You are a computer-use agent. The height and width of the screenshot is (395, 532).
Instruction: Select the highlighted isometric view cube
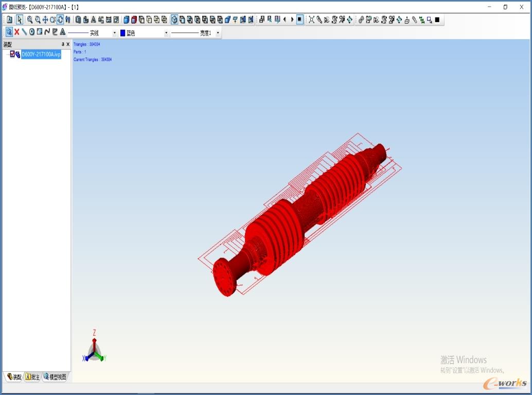tap(174, 20)
